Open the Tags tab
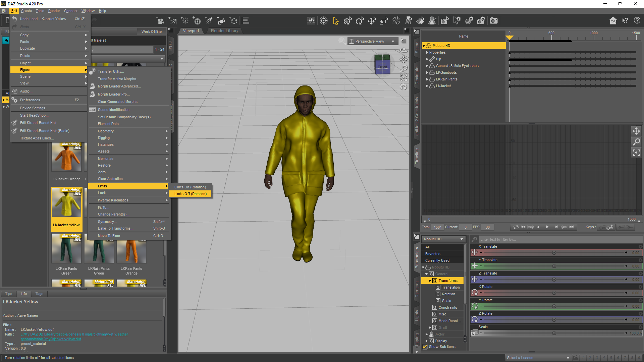The image size is (644, 362). tap(39, 294)
